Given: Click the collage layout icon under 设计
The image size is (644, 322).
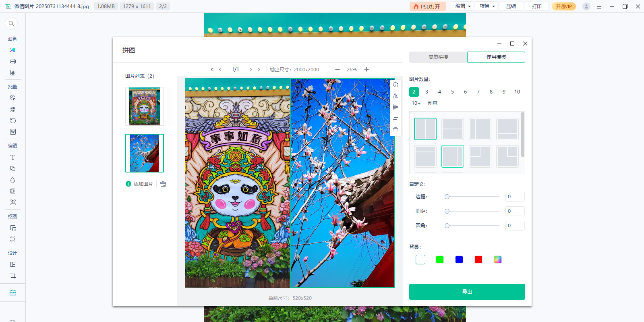Looking at the screenshot, I should point(13,264).
